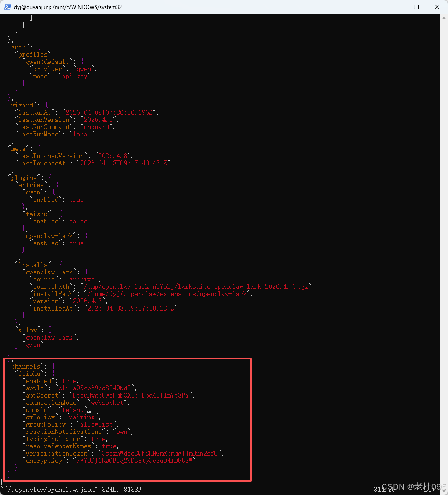Click the PowerShell terminal icon in title bar

(x=8, y=7)
